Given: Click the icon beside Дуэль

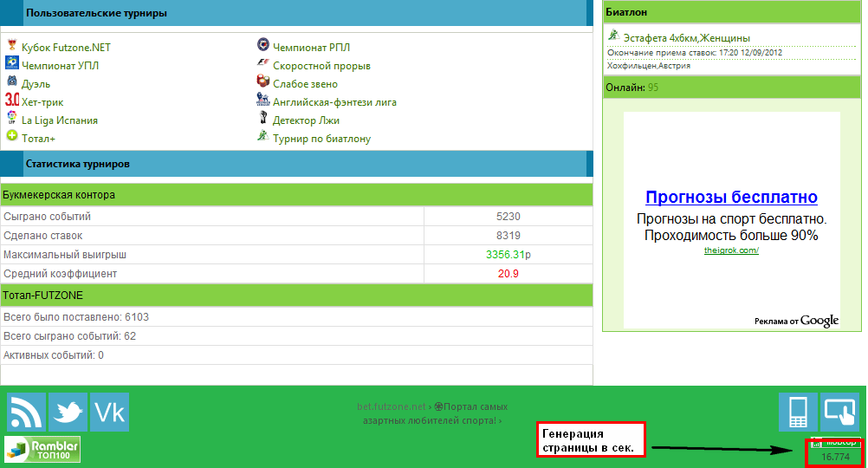Looking at the screenshot, I should pyautogui.click(x=11, y=81).
